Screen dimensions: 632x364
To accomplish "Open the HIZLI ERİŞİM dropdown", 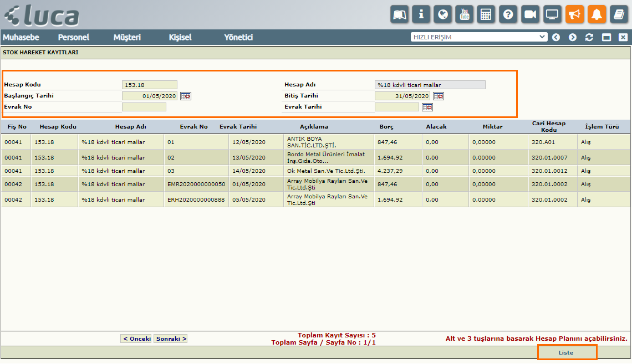I will click(479, 37).
